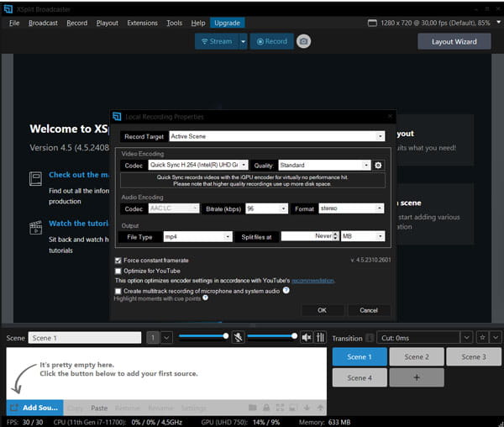Click the Record button
This screenshot has height=427, width=504.
pyautogui.click(x=272, y=41)
